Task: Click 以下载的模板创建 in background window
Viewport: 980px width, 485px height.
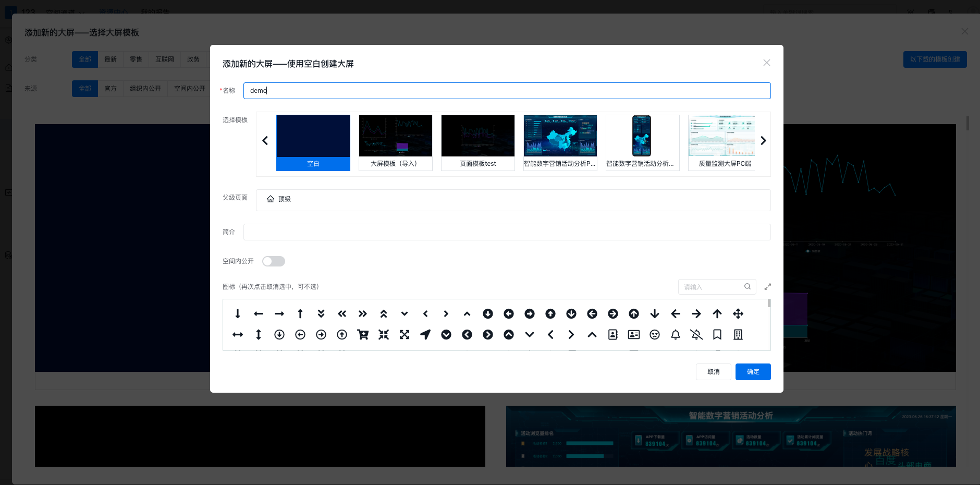Action: (x=935, y=59)
